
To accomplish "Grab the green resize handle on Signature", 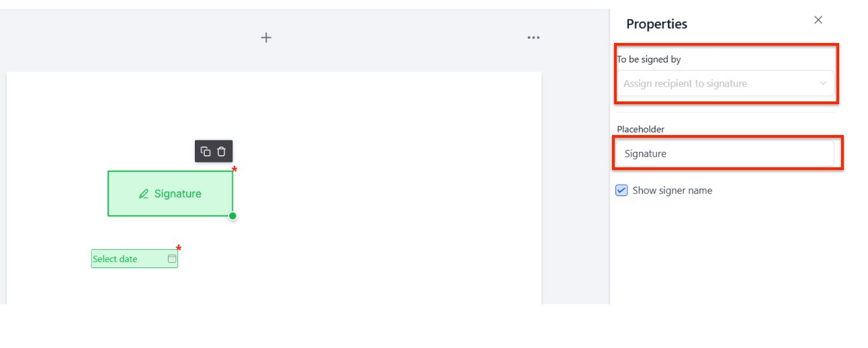I will 232,216.
